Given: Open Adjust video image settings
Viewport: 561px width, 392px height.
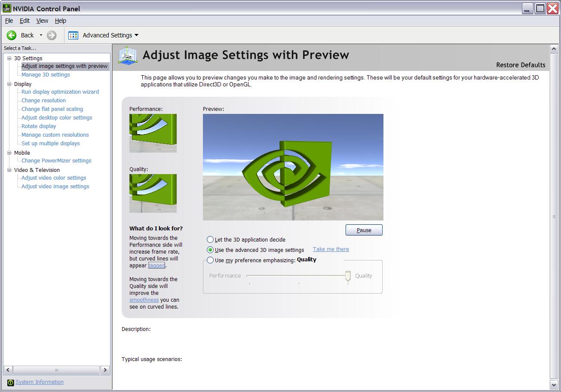Looking at the screenshot, I should [55, 187].
